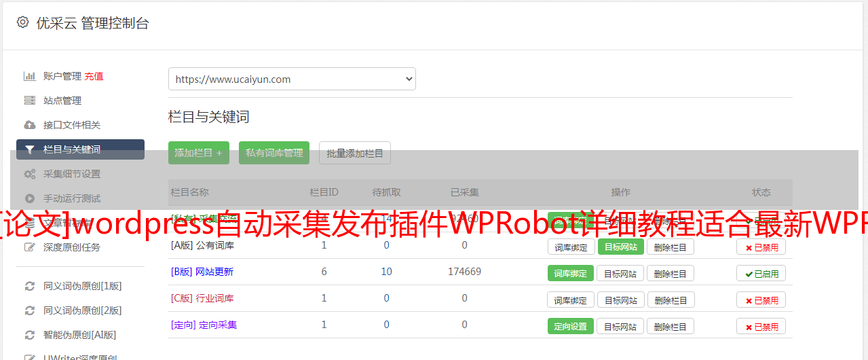Click 删除栏目 in the 公有词库 row
868x360 pixels.
pos(671,247)
